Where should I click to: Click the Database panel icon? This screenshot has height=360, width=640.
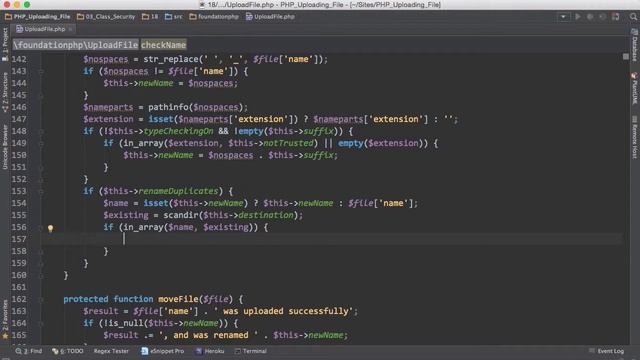click(x=634, y=32)
